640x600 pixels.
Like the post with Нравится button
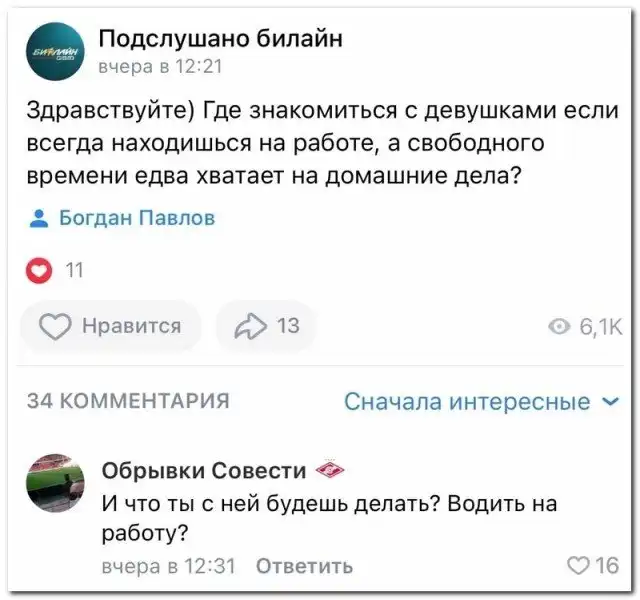tap(111, 326)
